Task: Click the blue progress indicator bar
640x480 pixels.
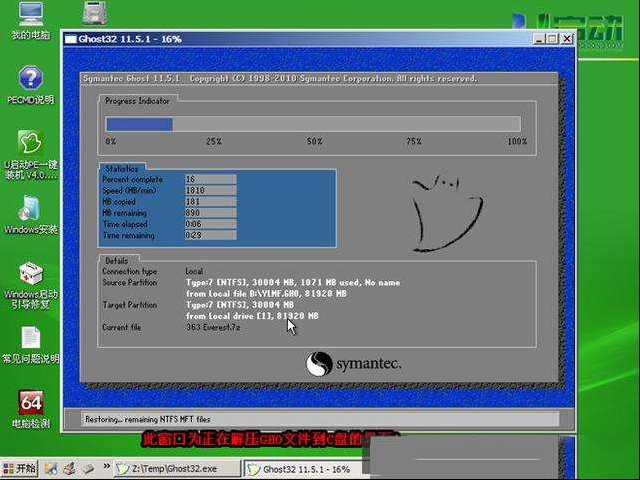Action: click(x=139, y=124)
